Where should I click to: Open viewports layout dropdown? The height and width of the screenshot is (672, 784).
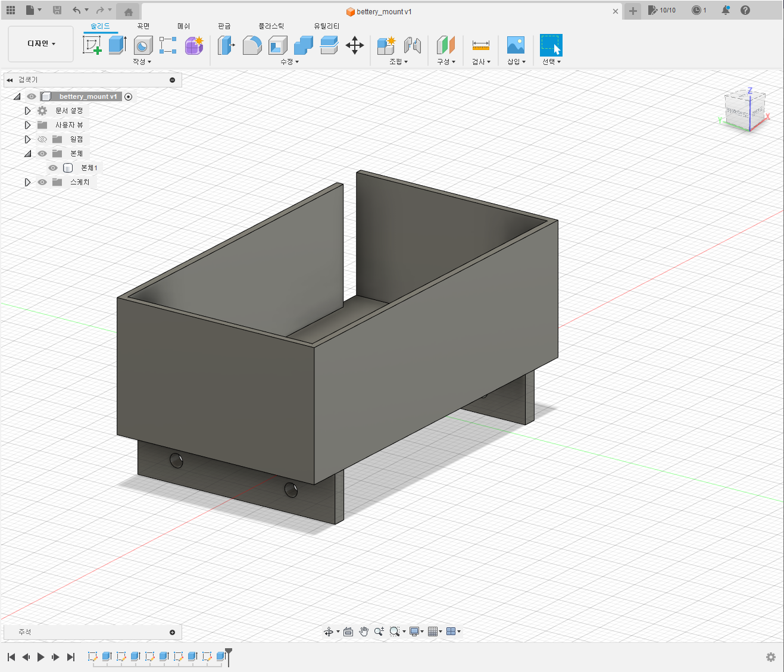(454, 632)
